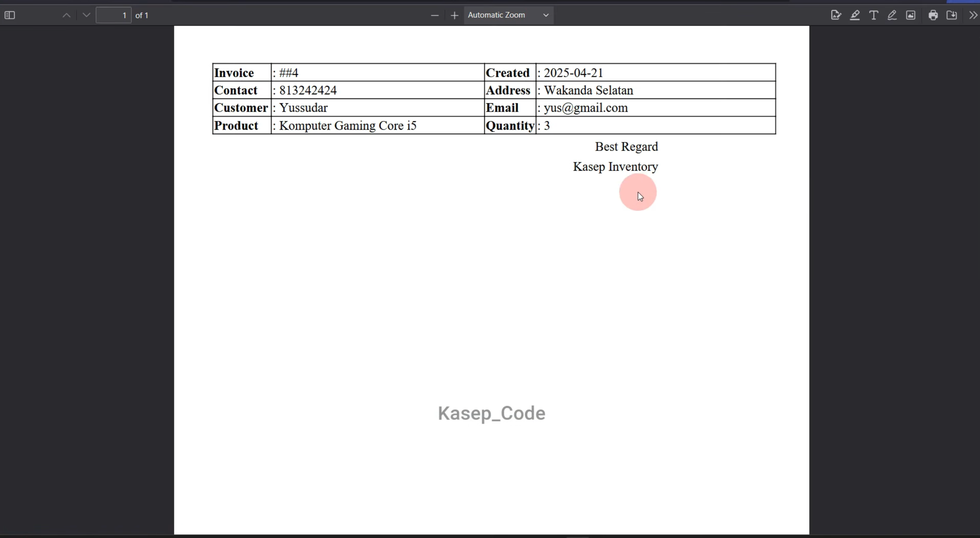Click the quantity value '3'

[547, 125]
